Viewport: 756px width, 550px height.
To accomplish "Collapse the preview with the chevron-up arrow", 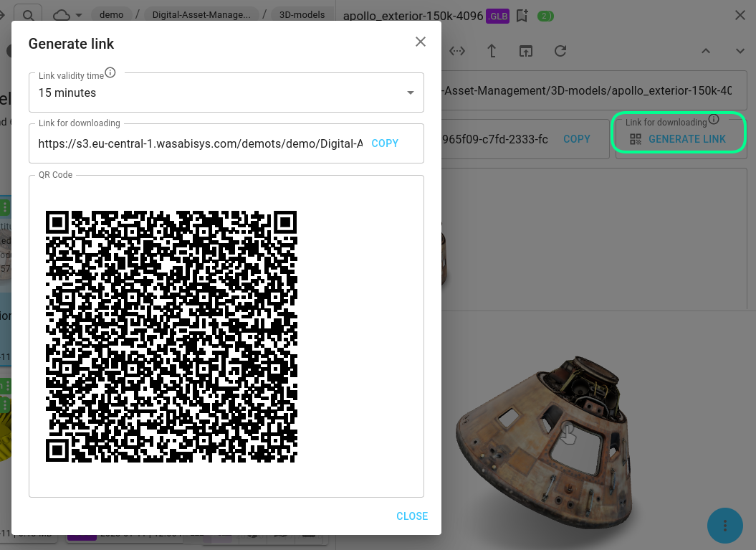I will (706, 51).
